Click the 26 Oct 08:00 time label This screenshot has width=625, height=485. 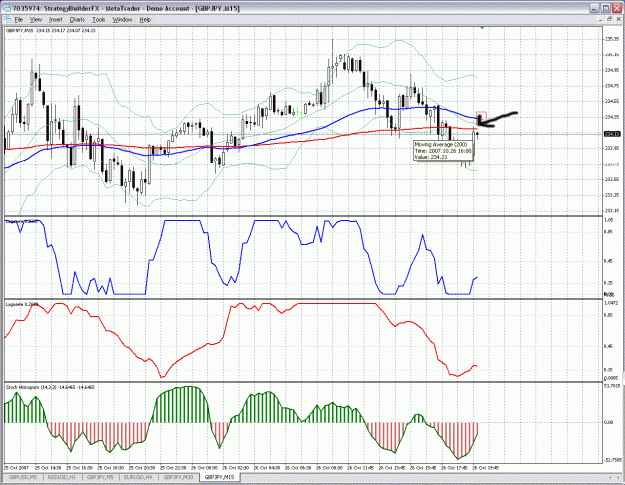[329, 467]
